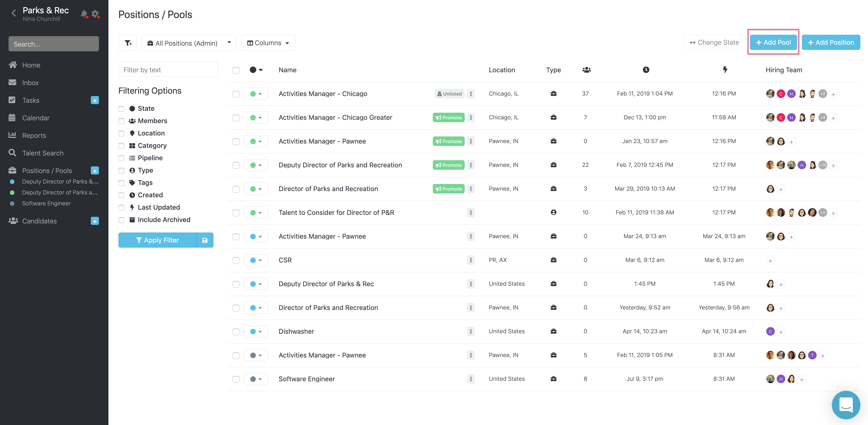Open Reports from the sidebar
This screenshot has height=425, width=868.
click(x=34, y=135)
